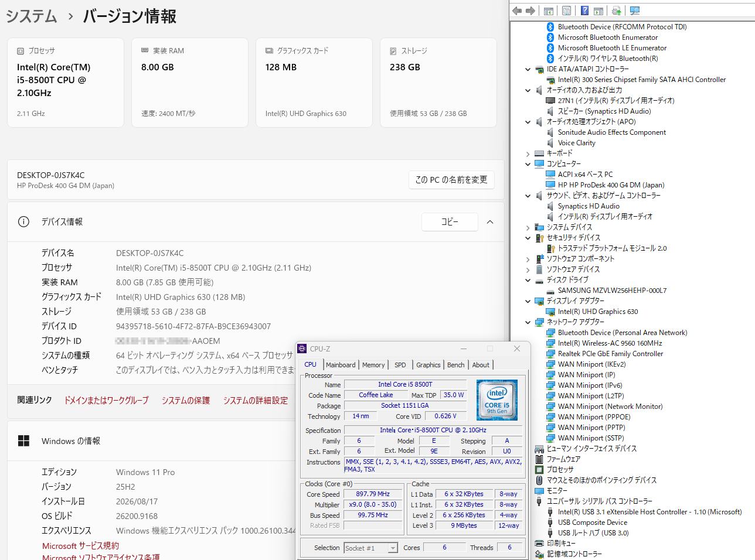This screenshot has width=755, height=560.
Task: Click the USB icon beside USB Composite Device
Action: (x=550, y=523)
